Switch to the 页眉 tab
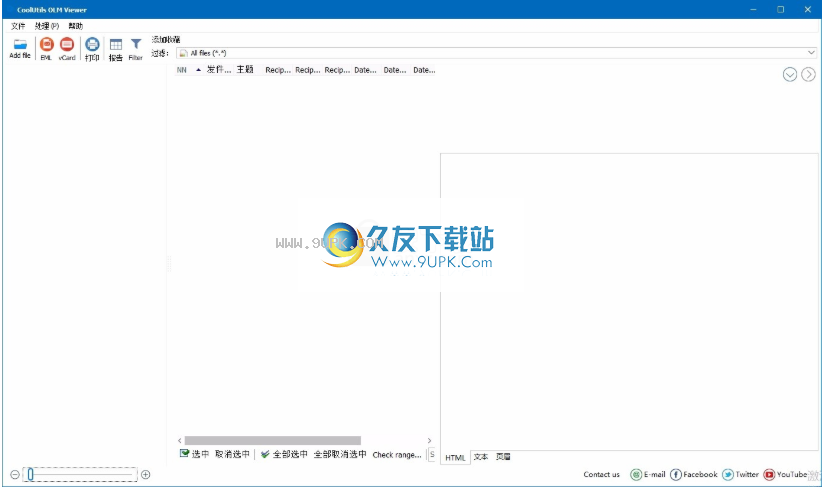 point(503,457)
